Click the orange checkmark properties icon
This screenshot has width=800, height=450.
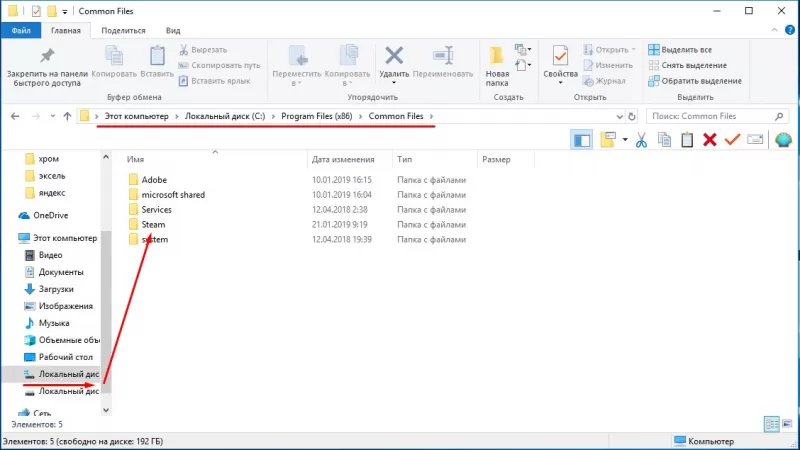(x=732, y=139)
